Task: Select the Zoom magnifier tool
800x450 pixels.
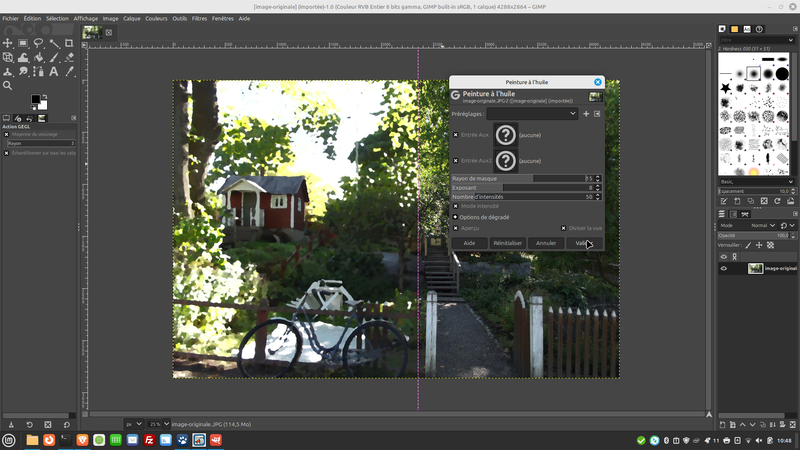Action: click(8, 86)
